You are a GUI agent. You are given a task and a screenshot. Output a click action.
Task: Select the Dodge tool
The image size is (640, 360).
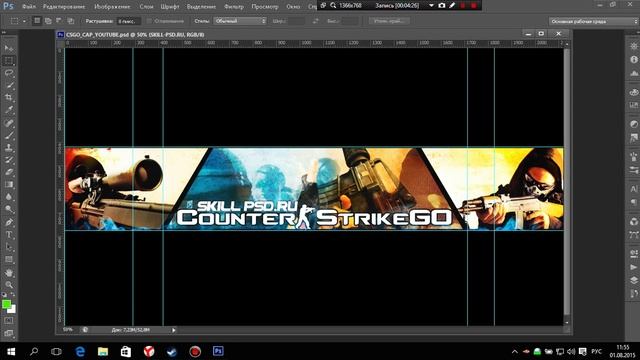(x=9, y=209)
